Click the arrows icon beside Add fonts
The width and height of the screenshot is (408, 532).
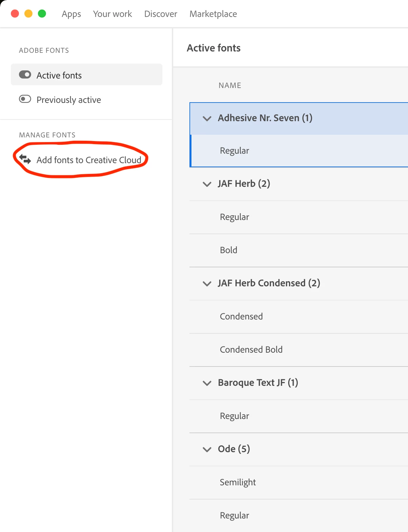click(x=25, y=159)
